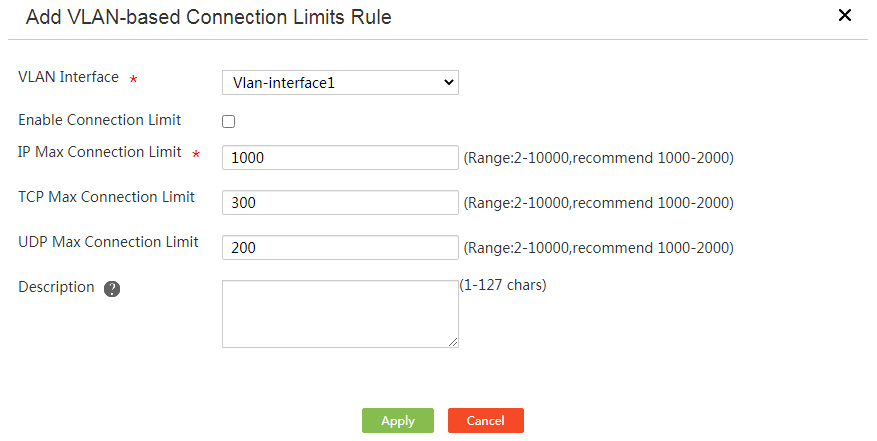Click the Description help question mark icon

(112, 289)
